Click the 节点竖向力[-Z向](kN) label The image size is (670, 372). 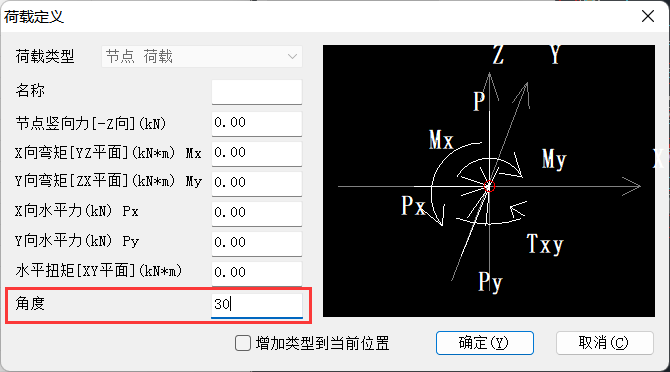[91, 124]
